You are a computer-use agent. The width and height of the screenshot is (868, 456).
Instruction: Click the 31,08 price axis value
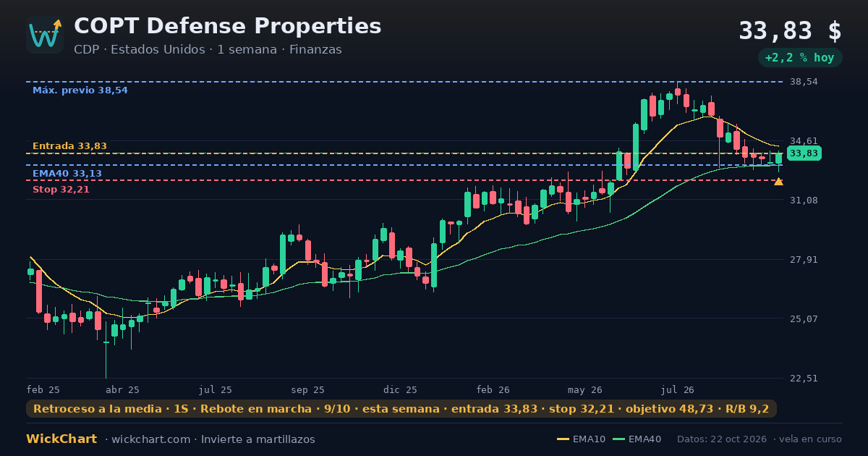[803, 200]
